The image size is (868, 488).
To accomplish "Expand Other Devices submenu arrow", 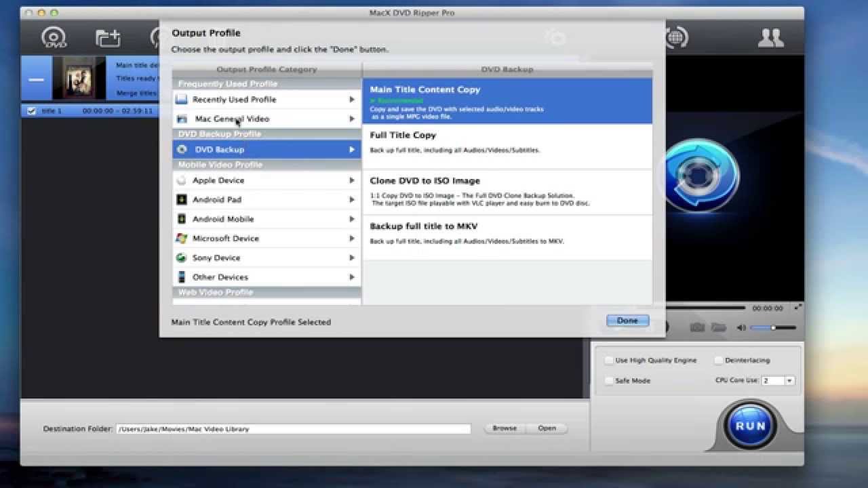I will point(352,277).
